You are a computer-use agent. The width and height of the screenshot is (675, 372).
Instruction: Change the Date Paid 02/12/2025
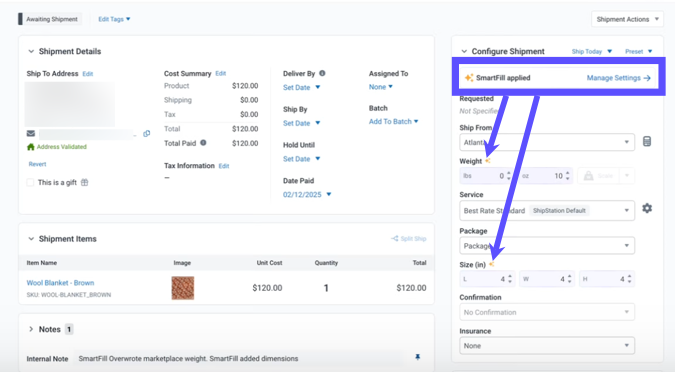coord(307,195)
